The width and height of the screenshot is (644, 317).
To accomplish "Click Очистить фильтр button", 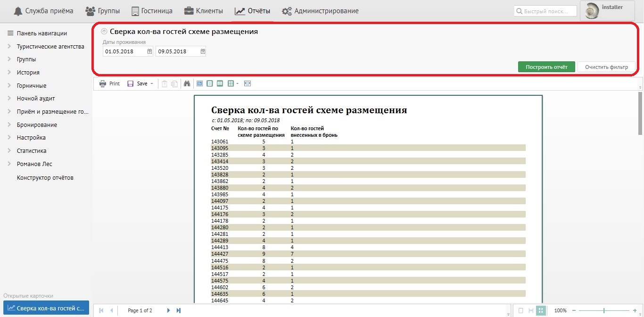I will point(606,67).
